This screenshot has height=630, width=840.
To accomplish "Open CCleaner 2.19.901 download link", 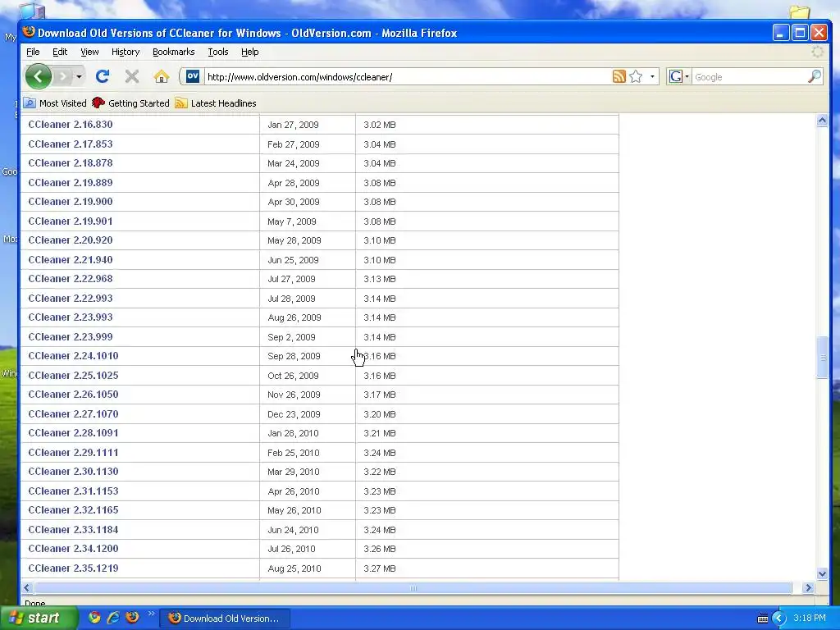I will coord(71,221).
